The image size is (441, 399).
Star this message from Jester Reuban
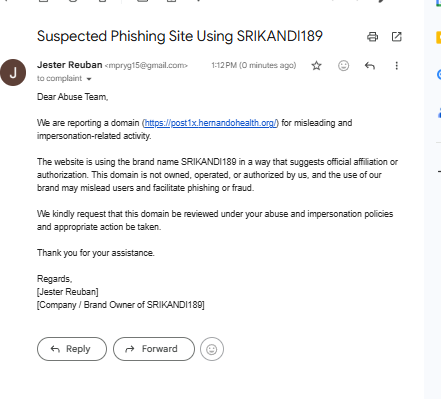[x=316, y=66]
